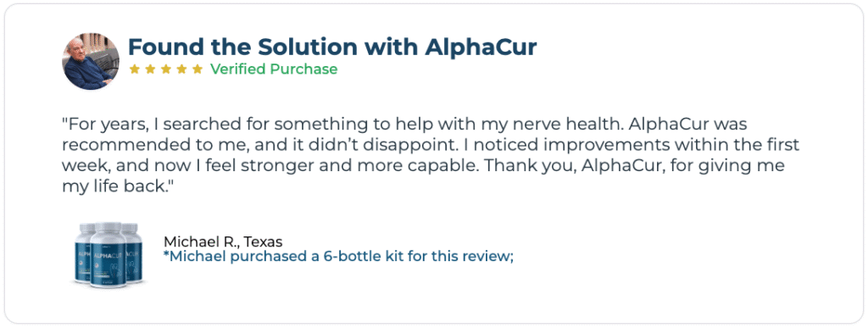Screen dimensions: 868x328
Task: Click the 6-bottle kit purchase note
Action: 339,257
